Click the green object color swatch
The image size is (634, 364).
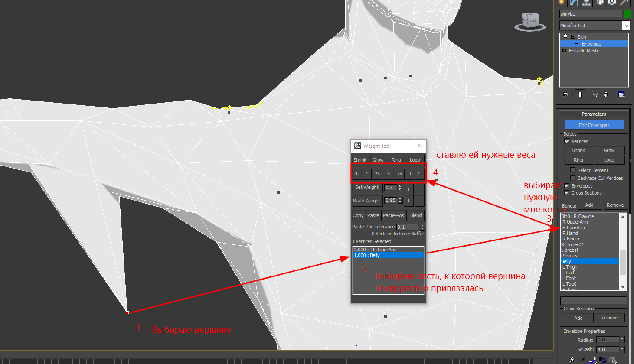627,14
